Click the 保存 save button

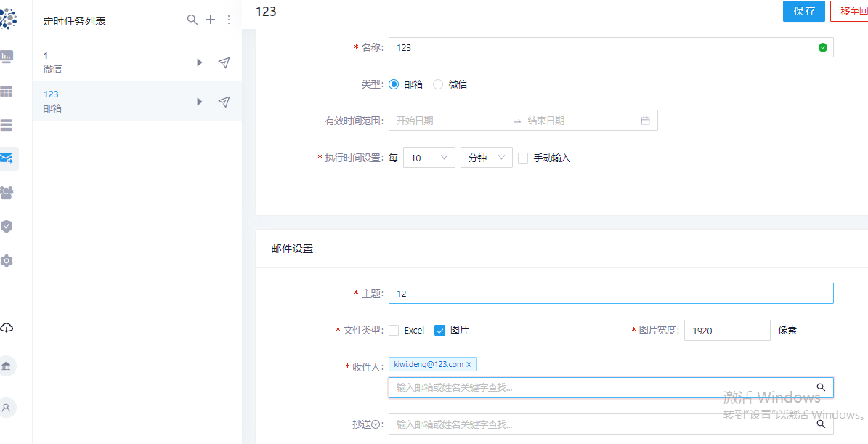804,11
